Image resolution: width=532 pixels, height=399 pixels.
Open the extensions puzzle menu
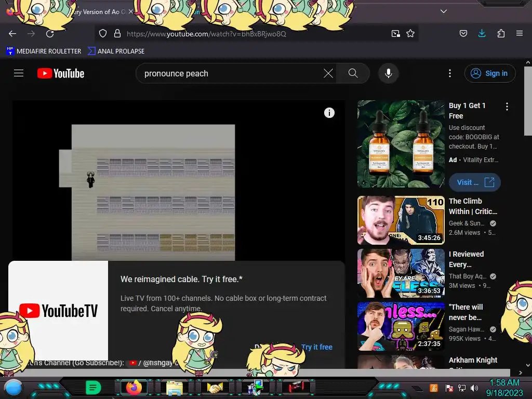pyautogui.click(x=501, y=33)
